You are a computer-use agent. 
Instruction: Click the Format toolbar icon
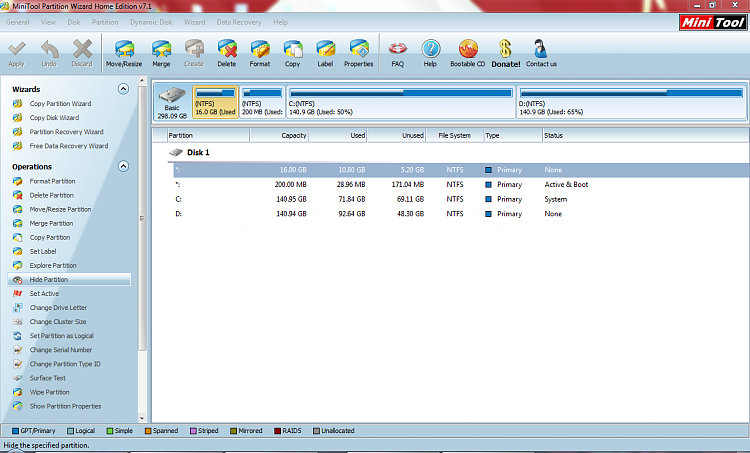[x=260, y=49]
